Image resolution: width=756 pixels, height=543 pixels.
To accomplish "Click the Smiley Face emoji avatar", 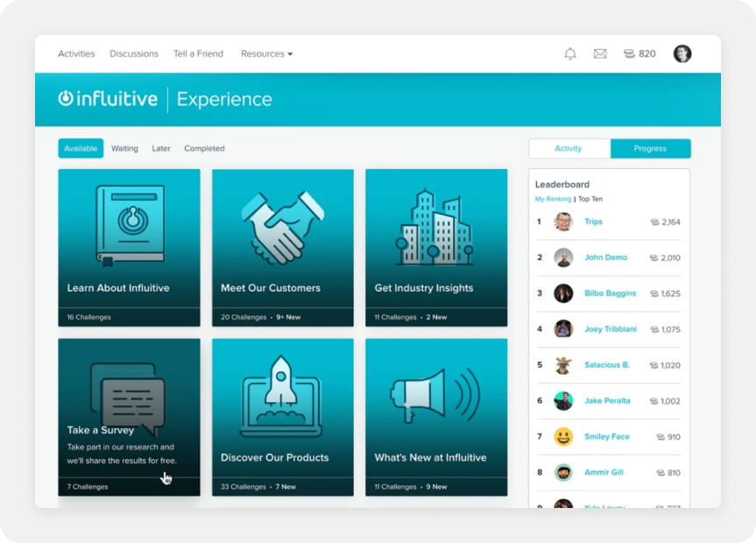I will point(563,437).
